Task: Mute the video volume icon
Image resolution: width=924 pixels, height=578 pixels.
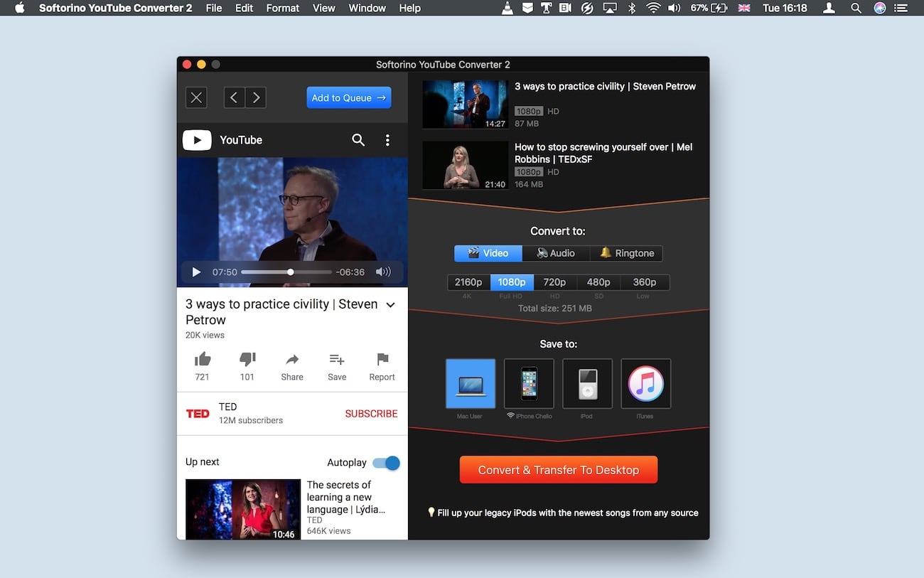Action: click(x=383, y=272)
